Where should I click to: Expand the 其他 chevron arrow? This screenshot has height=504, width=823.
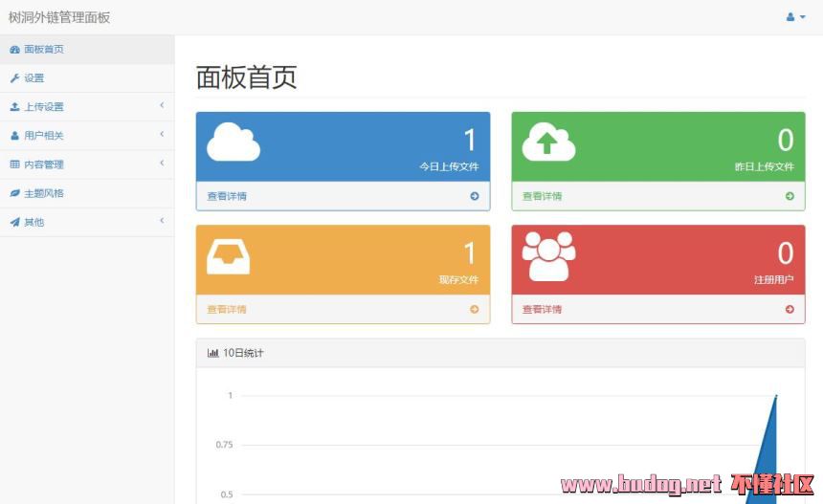[162, 220]
